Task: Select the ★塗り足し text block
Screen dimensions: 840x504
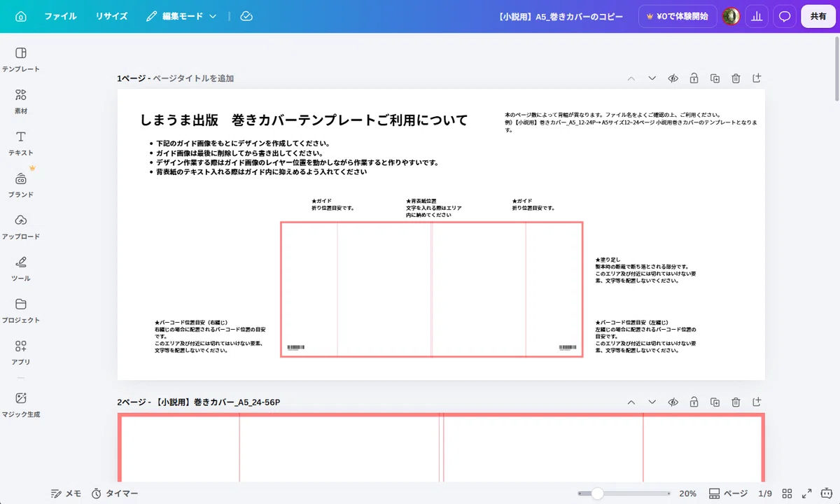Action: point(645,270)
